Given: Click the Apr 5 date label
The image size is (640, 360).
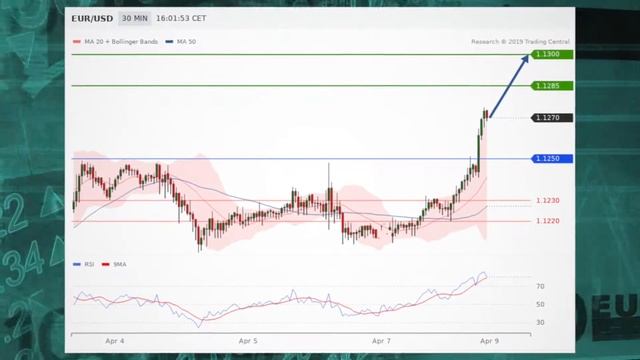Looking at the screenshot, I should click(248, 341).
